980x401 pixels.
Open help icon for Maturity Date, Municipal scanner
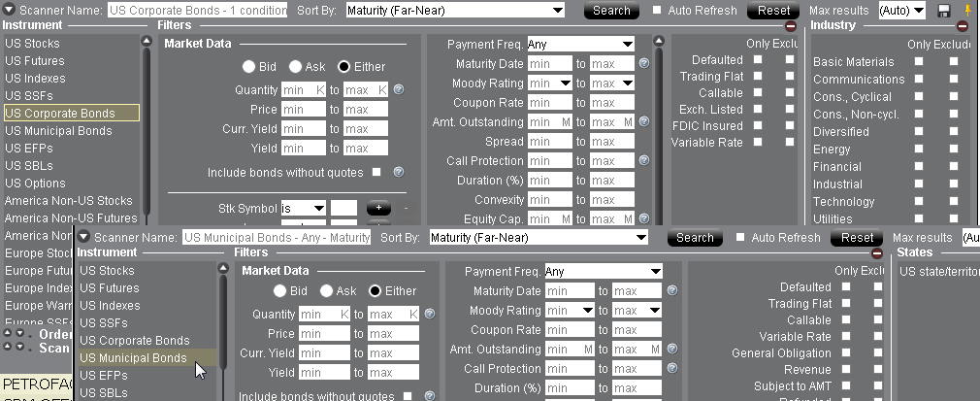672,290
